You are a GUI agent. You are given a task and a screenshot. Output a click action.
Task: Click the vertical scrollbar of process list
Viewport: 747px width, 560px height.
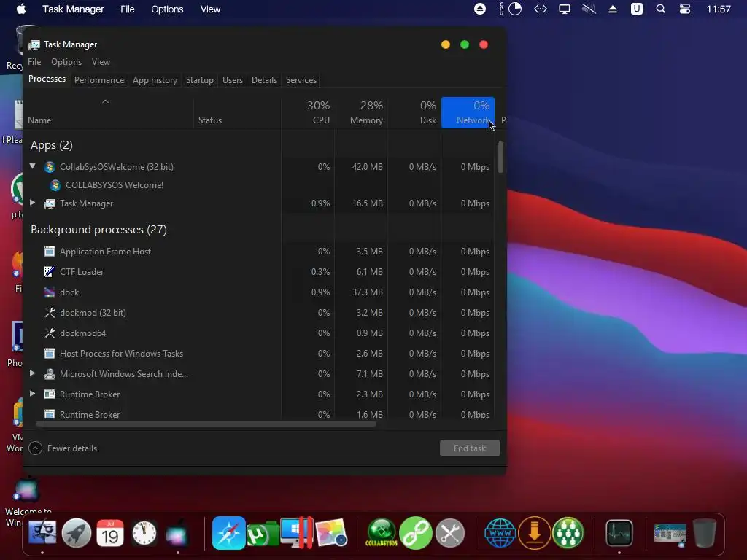tap(500, 157)
